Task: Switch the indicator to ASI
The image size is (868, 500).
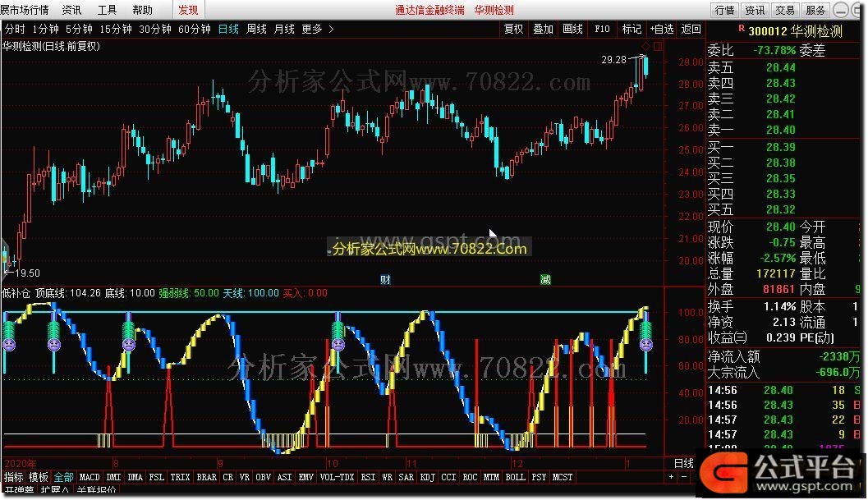Action: (x=284, y=477)
